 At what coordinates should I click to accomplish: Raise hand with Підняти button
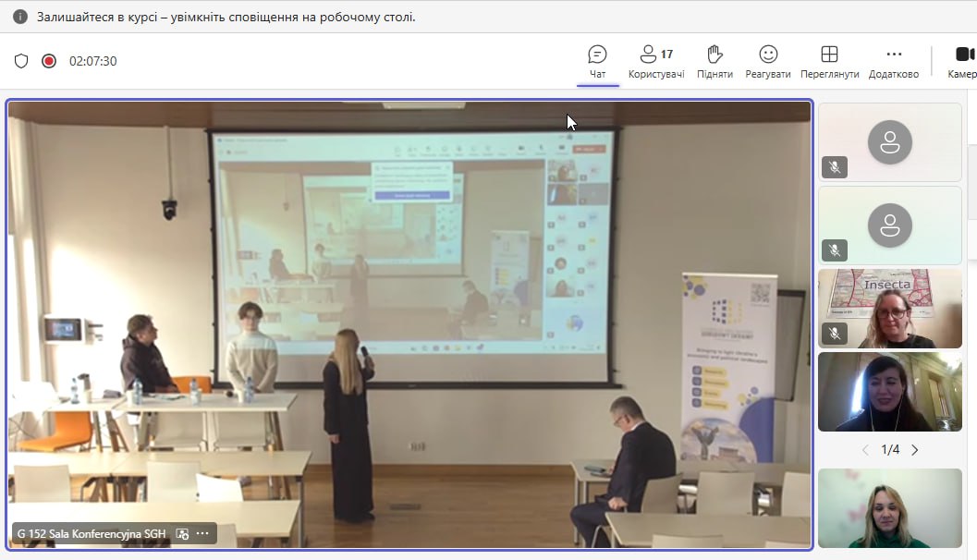pos(714,62)
